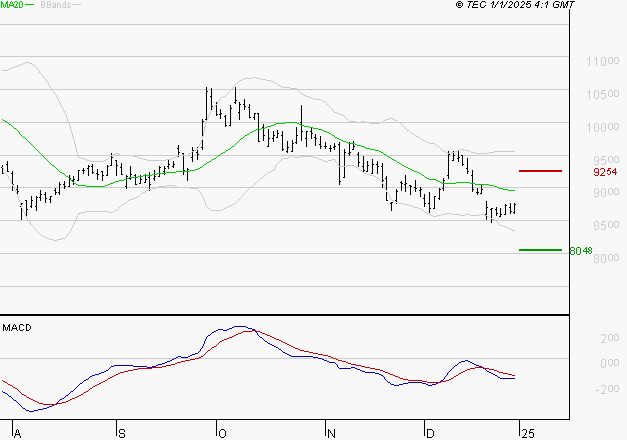
Task: Click the 9500 price axis label
Action: click(606, 160)
